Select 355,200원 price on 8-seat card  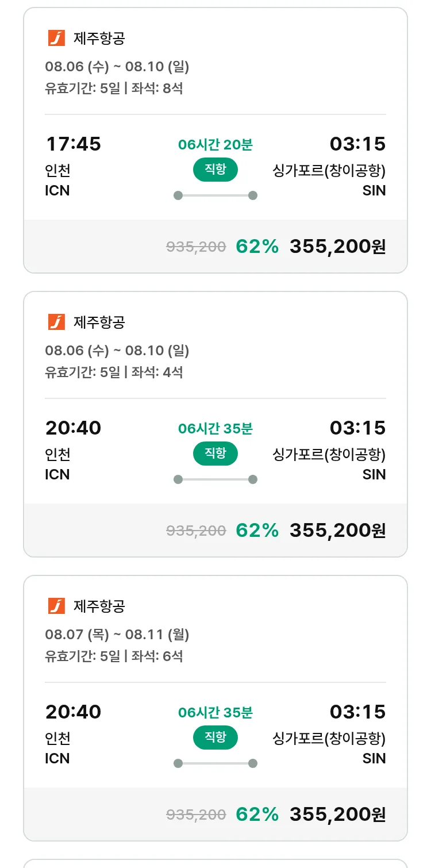click(x=337, y=247)
